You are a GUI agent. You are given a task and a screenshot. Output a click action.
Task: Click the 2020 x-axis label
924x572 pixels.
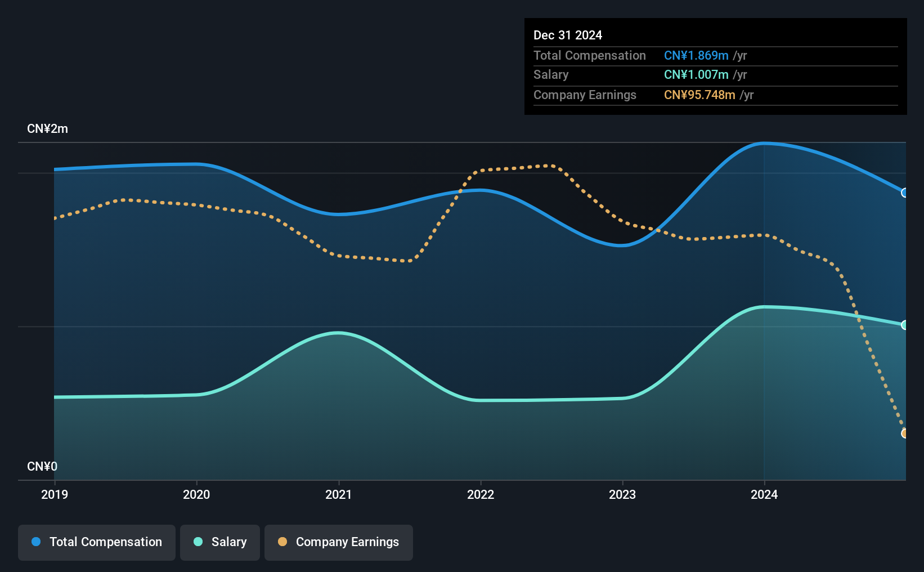pos(196,494)
